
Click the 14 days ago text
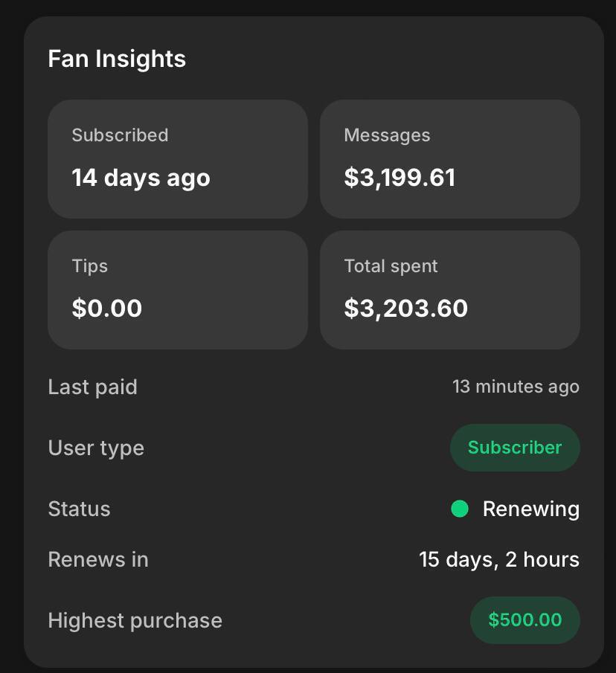pyautogui.click(x=141, y=178)
